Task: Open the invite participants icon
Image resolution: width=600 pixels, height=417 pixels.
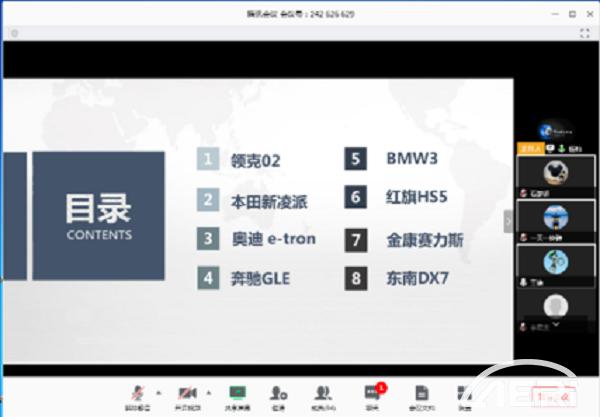Action: click(280, 392)
